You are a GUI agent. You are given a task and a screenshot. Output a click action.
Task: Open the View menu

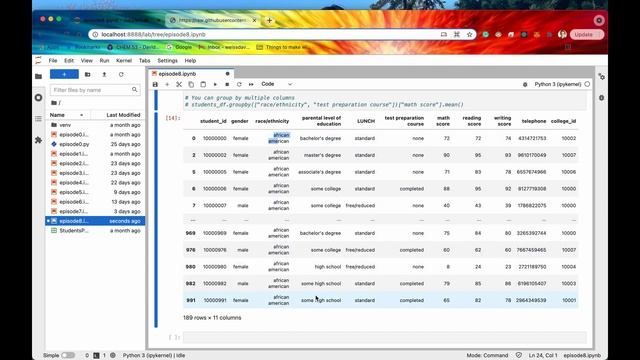pyautogui.click(x=87, y=60)
